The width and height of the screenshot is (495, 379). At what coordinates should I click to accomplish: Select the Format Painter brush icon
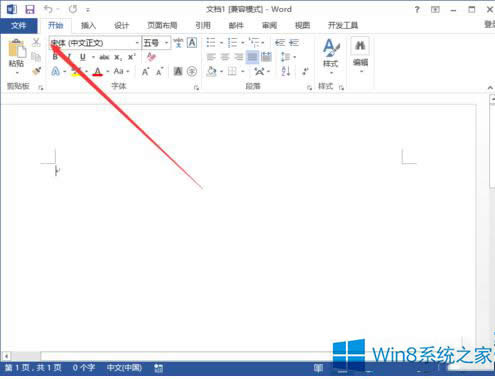point(36,71)
